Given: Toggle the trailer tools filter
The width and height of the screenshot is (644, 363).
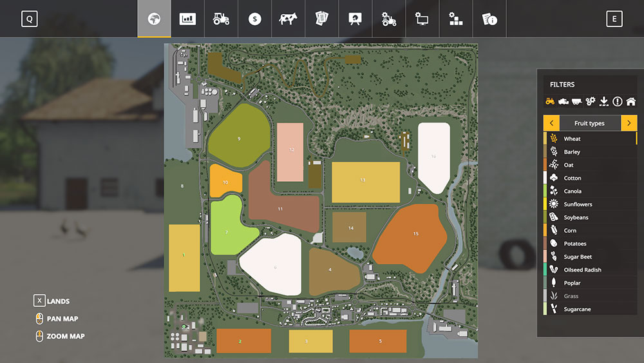Looking at the screenshot, I should click(x=576, y=101).
